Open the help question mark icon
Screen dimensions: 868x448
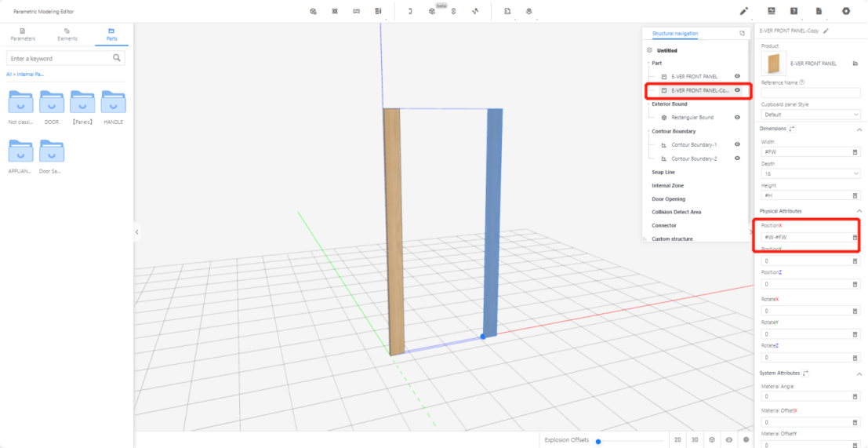pyautogui.click(x=794, y=11)
